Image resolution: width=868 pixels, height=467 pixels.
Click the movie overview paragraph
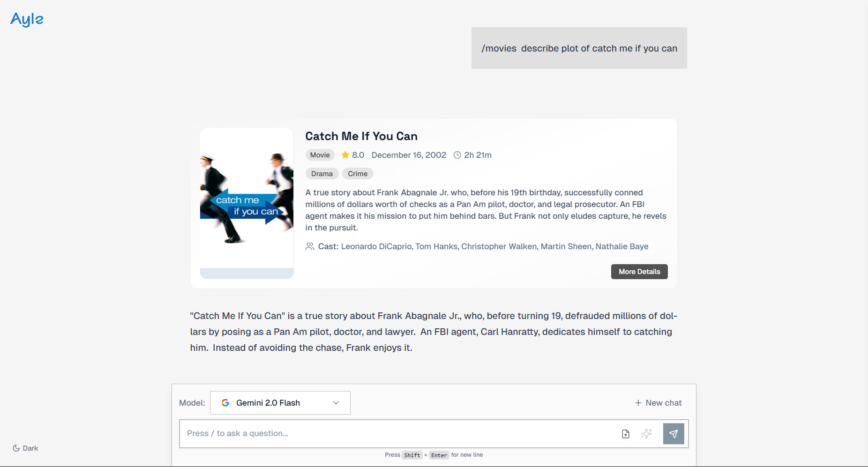tap(486, 210)
